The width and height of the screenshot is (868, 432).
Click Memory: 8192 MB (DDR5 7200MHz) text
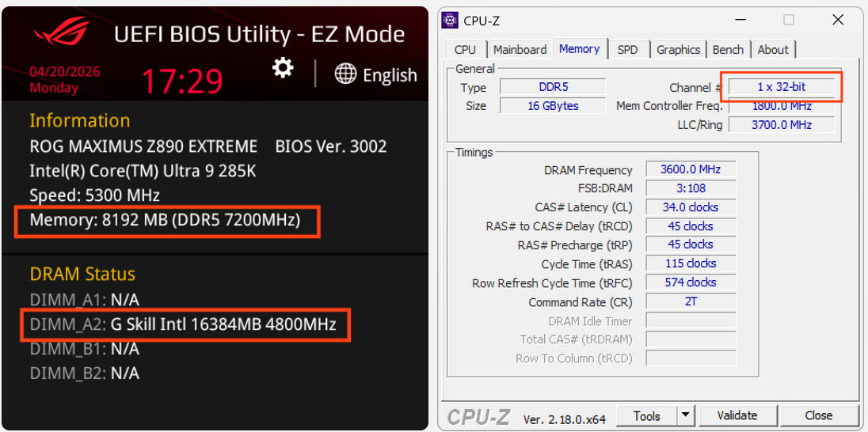(x=165, y=221)
